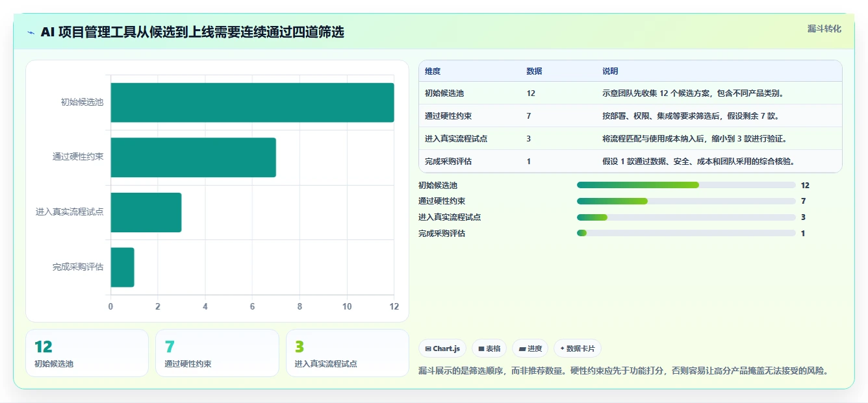Click 通过硬性约束 cell in the table

click(x=448, y=116)
